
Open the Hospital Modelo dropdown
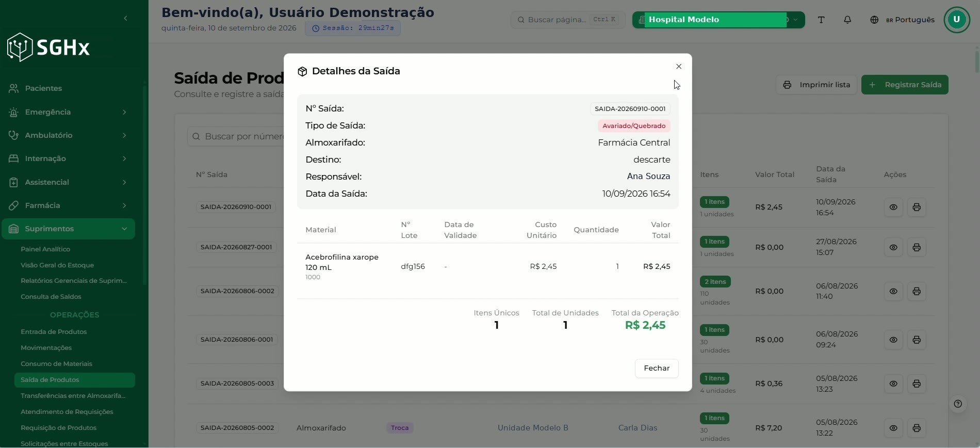pos(718,20)
